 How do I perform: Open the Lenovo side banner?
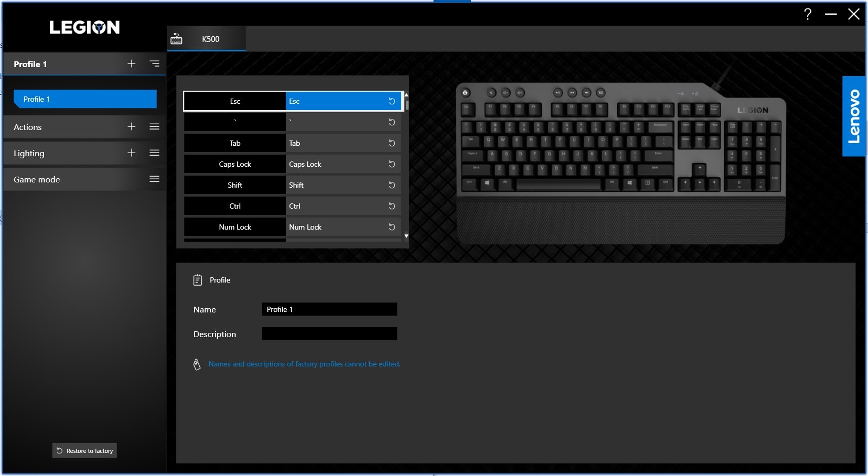853,116
